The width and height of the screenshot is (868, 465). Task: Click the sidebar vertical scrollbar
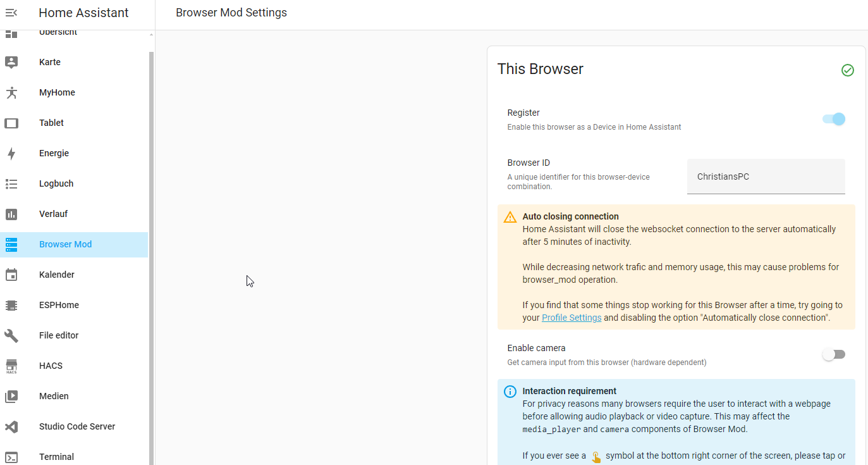pyautogui.click(x=151, y=253)
